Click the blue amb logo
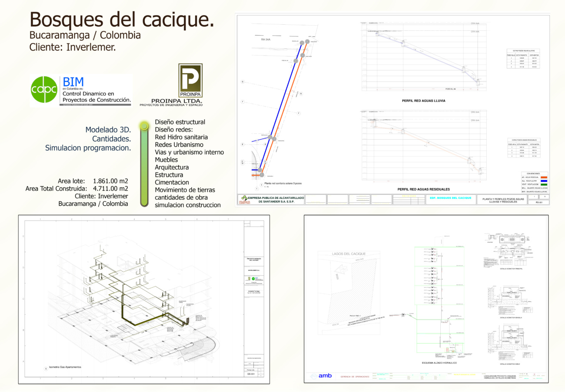 tap(325, 376)
